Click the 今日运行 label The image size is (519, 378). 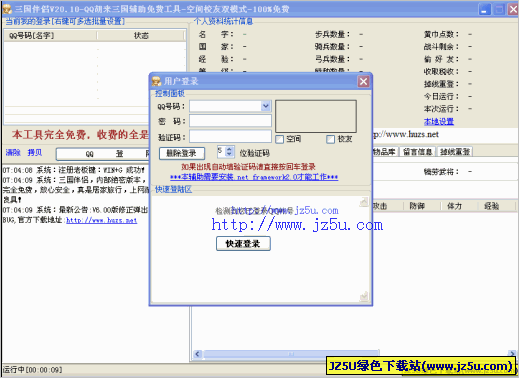(441, 96)
